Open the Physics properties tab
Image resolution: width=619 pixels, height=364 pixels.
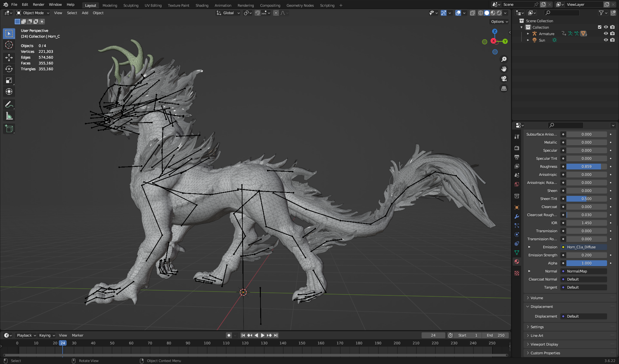517,235
